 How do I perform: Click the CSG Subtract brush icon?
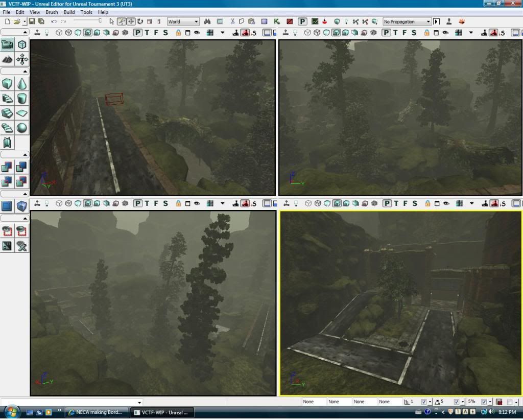(x=22, y=167)
